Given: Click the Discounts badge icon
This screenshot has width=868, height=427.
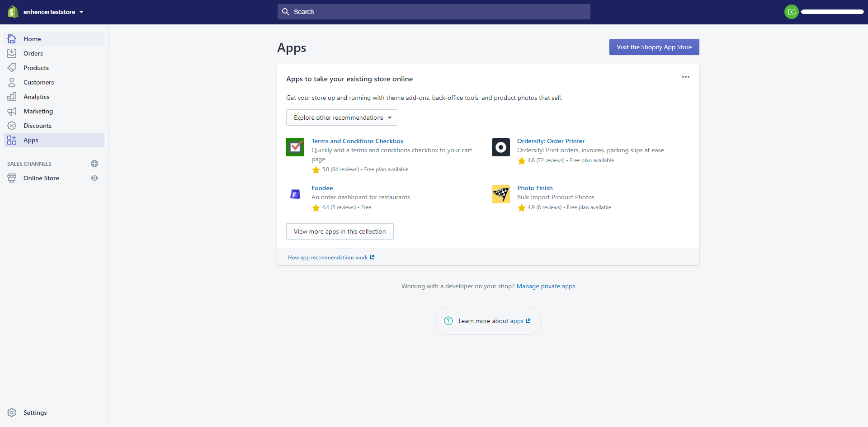Looking at the screenshot, I should pos(12,126).
